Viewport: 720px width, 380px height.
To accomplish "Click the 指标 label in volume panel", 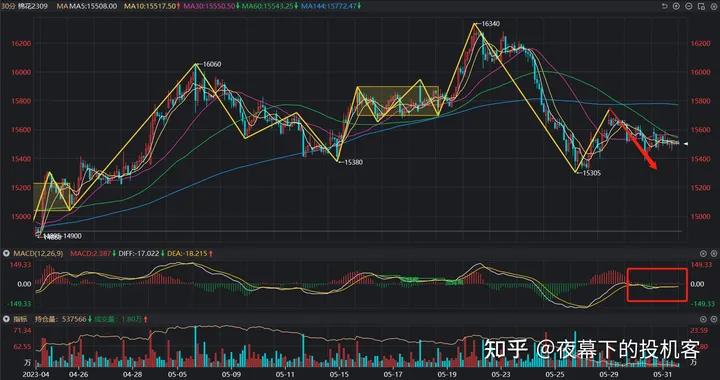I will (19, 319).
